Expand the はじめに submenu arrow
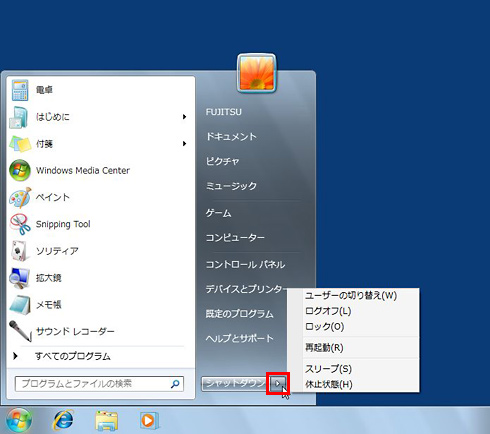The width and height of the screenshot is (490, 434). (x=184, y=117)
